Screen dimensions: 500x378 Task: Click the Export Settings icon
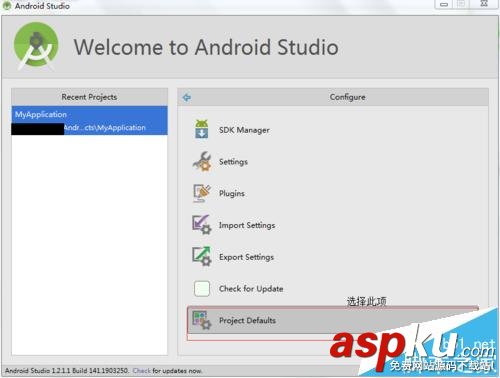[x=202, y=256]
